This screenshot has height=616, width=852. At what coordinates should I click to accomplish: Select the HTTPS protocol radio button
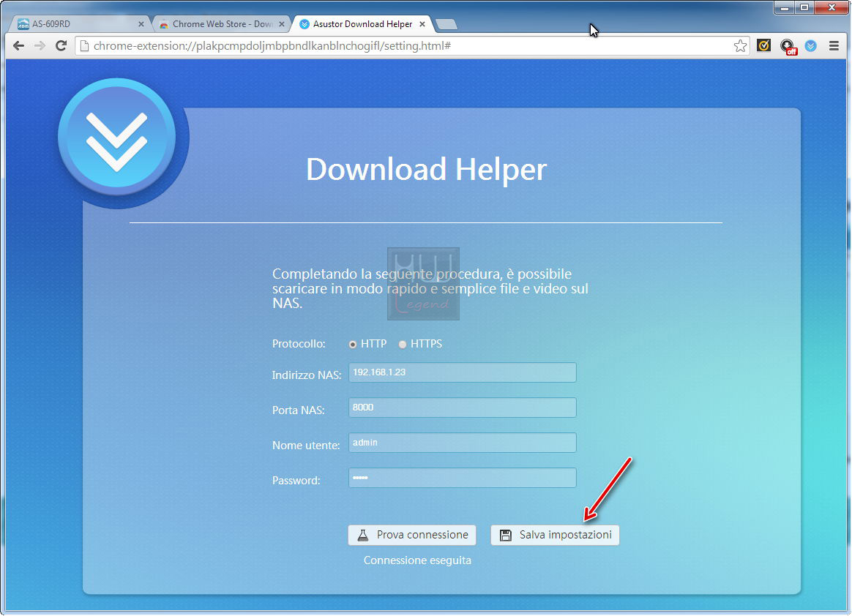[403, 345]
